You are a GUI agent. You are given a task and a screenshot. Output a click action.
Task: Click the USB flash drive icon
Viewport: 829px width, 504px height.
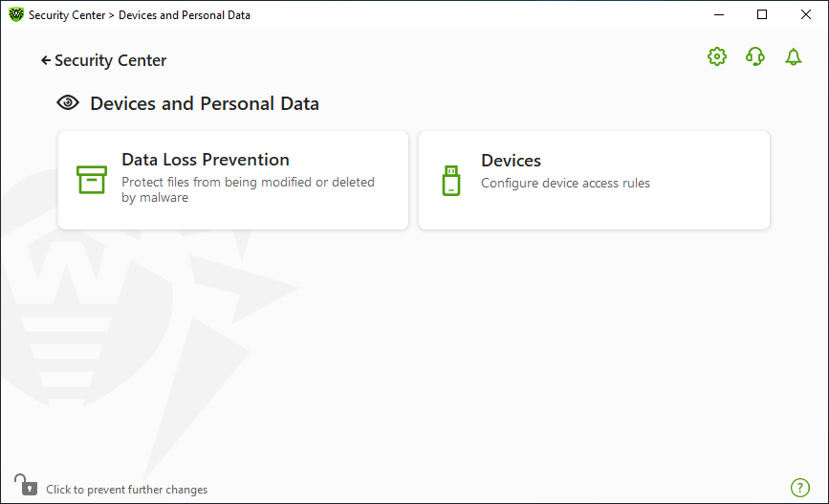tap(451, 181)
